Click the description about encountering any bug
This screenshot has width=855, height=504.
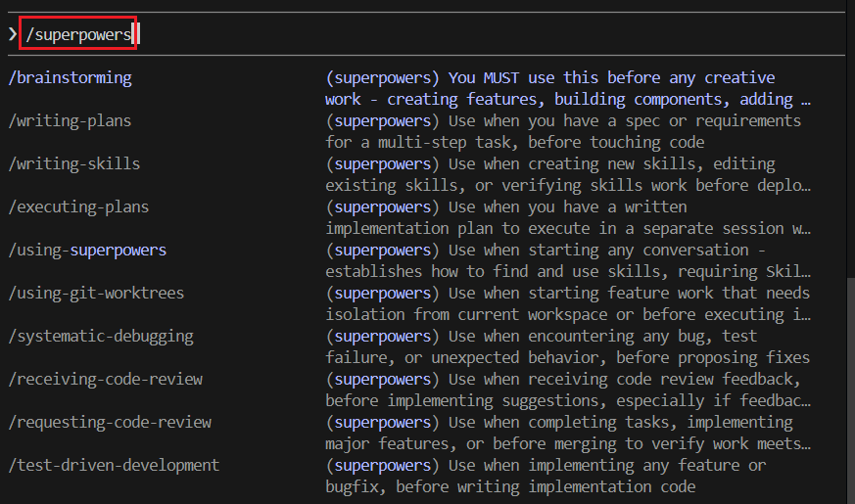(x=567, y=346)
